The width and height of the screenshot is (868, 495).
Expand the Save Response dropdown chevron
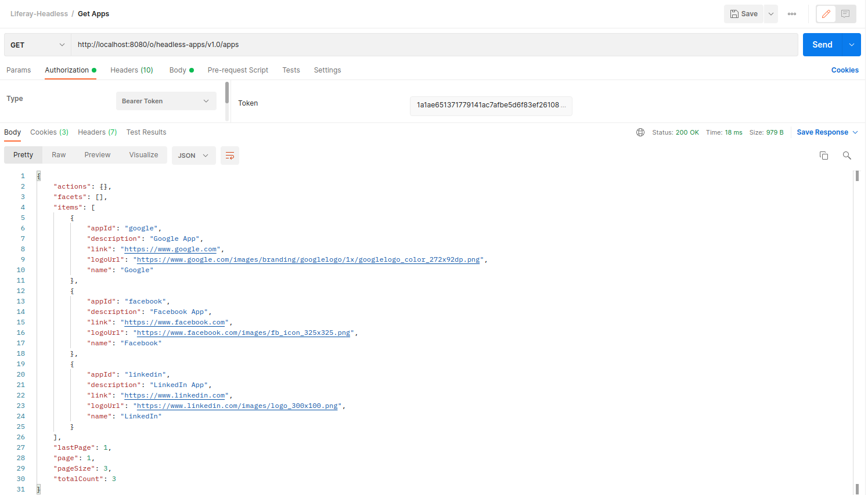click(855, 132)
